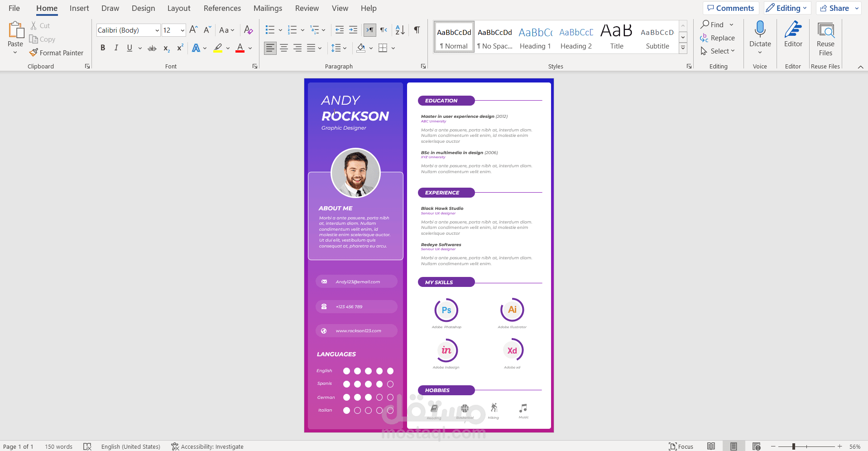Select the Format Painter tool
This screenshot has height=451, width=868.
(57, 53)
